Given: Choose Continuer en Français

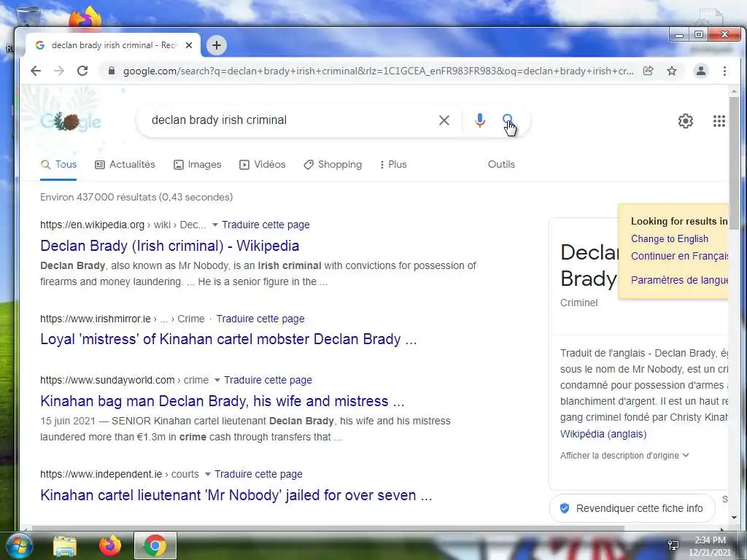Looking at the screenshot, I should [679, 256].
